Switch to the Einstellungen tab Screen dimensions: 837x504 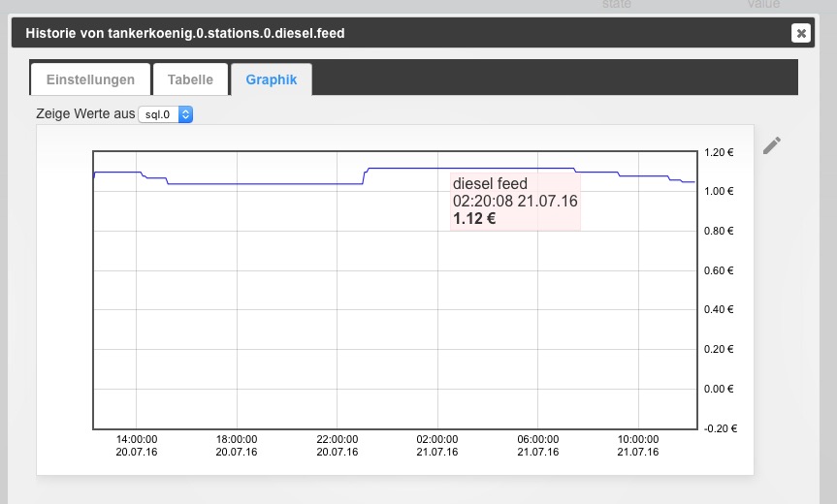(91, 79)
